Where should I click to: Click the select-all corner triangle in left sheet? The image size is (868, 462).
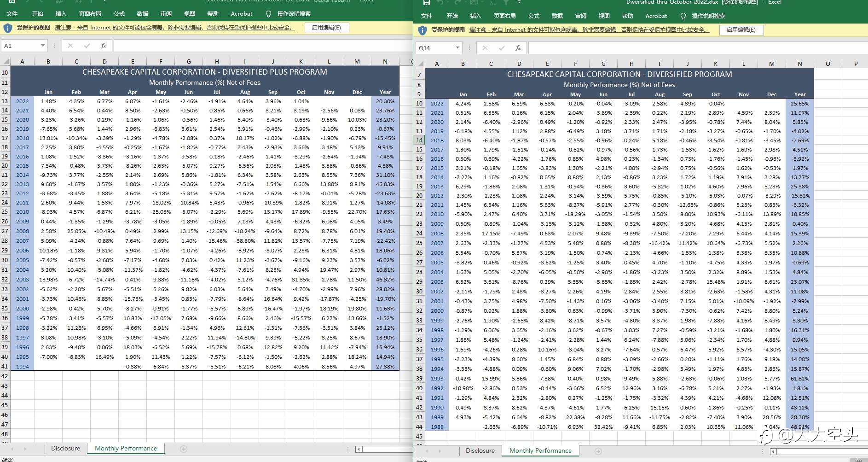click(x=6, y=61)
